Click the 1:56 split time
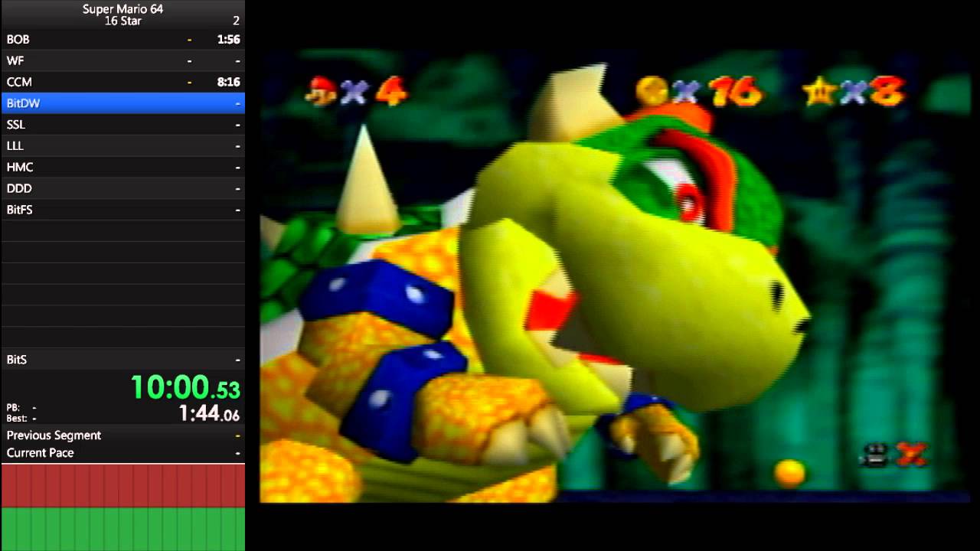The width and height of the screenshot is (980, 551). click(228, 39)
